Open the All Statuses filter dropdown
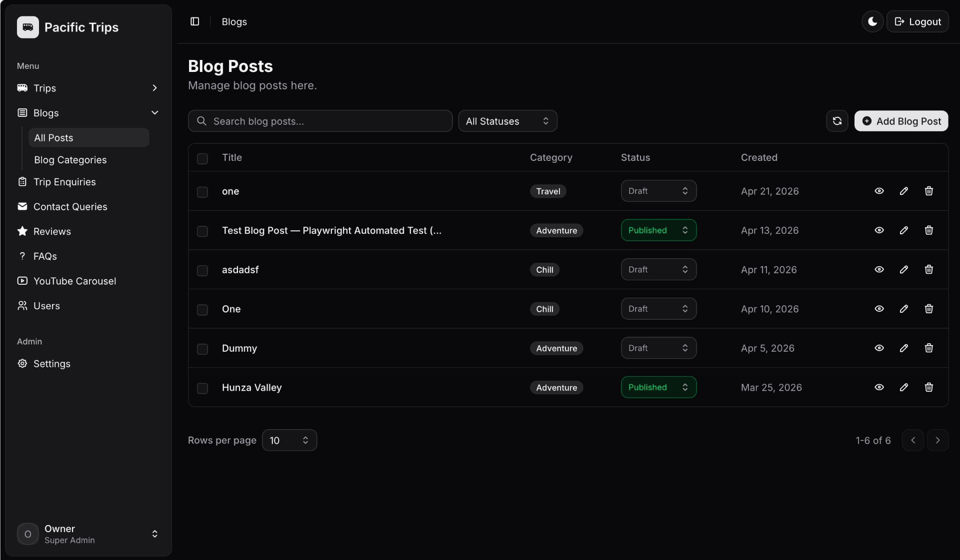The image size is (960, 560). point(507,121)
